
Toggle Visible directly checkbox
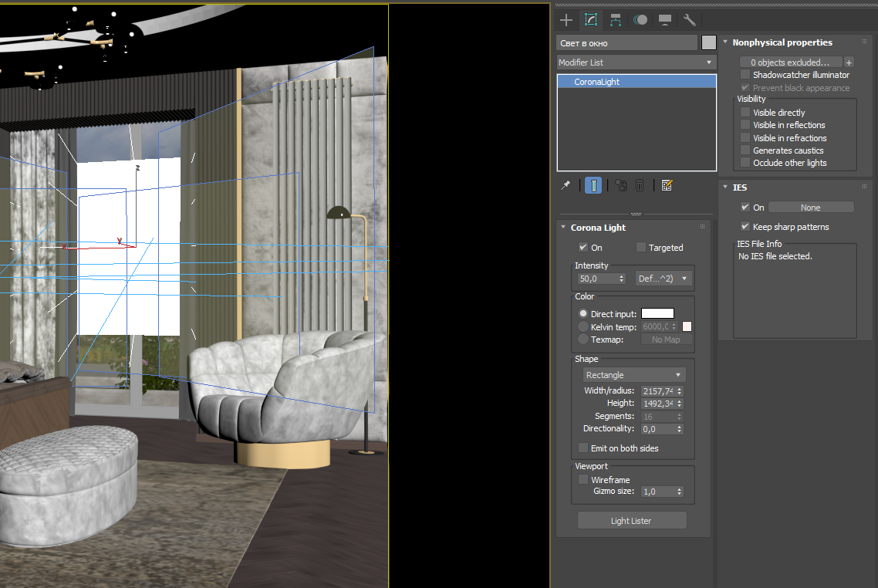click(745, 112)
